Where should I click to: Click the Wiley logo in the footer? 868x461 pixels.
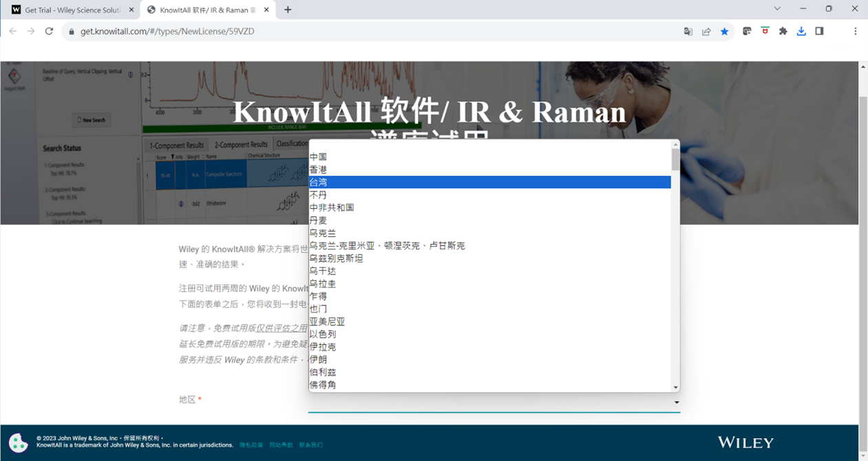click(x=745, y=442)
